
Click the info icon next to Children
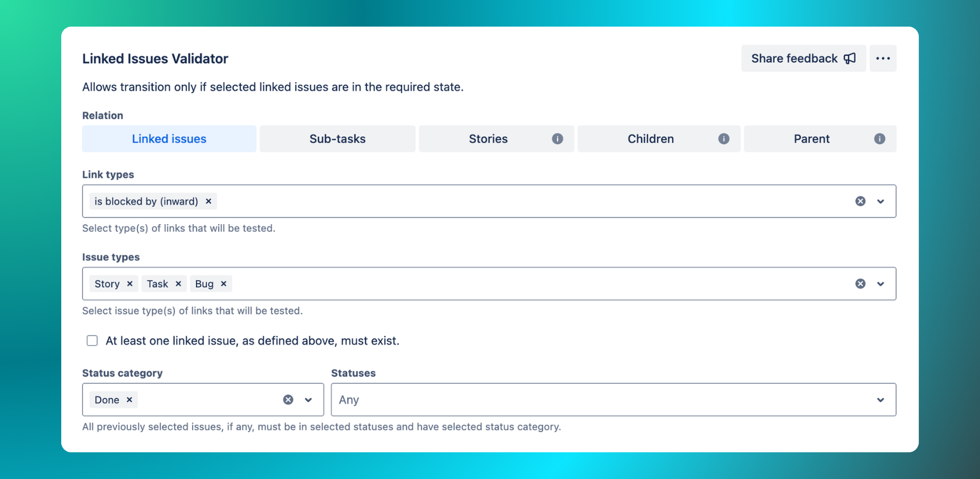[x=723, y=138]
